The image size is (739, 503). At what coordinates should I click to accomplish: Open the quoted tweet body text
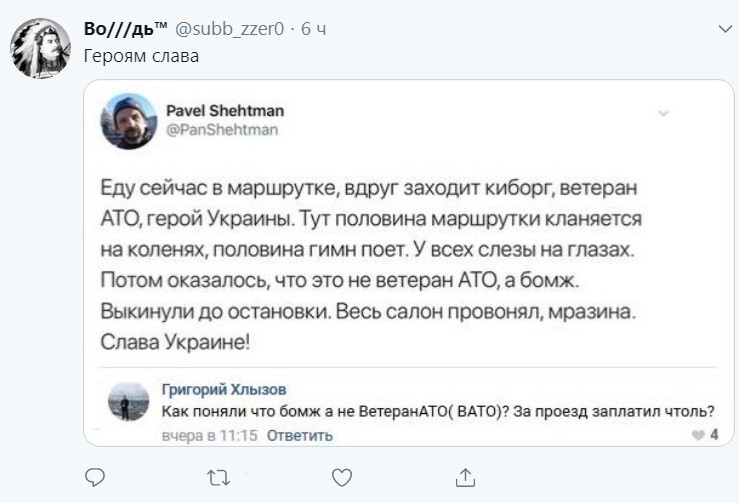tap(370, 264)
